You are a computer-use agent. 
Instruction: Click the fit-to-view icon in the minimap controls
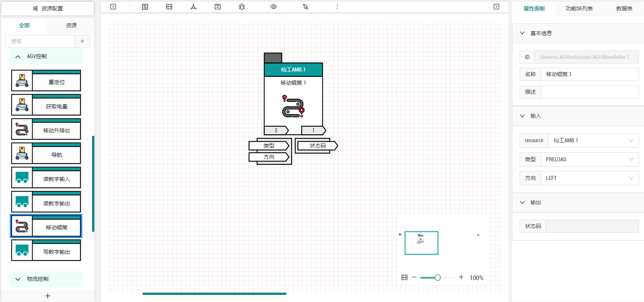click(x=404, y=278)
